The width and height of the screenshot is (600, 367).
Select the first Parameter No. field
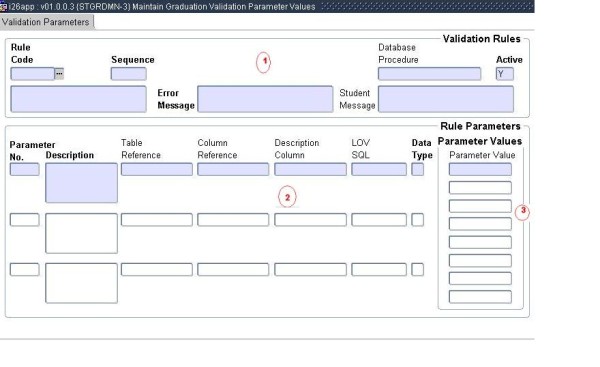[24, 169]
